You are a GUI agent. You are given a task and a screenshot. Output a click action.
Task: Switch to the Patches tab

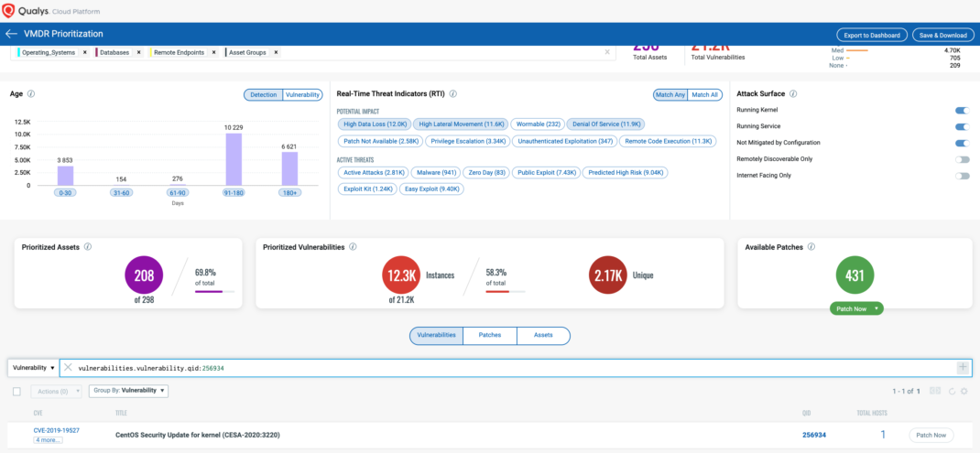click(x=490, y=336)
